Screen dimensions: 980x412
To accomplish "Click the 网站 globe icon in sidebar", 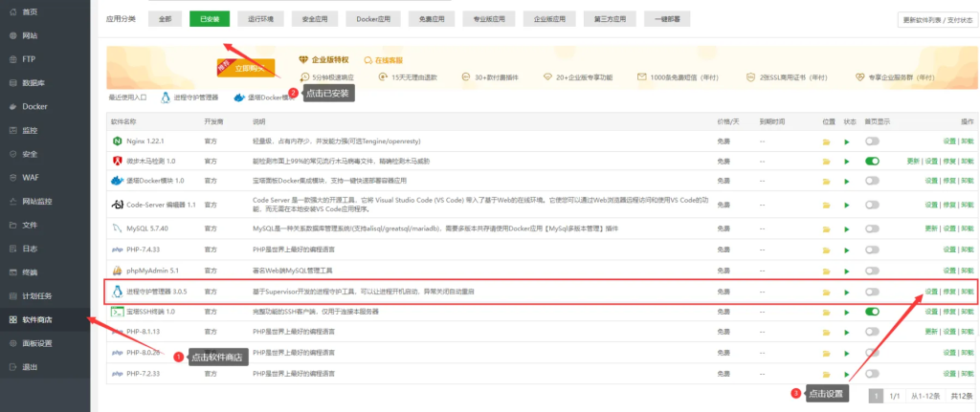I will pyautogui.click(x=13, y=35).
